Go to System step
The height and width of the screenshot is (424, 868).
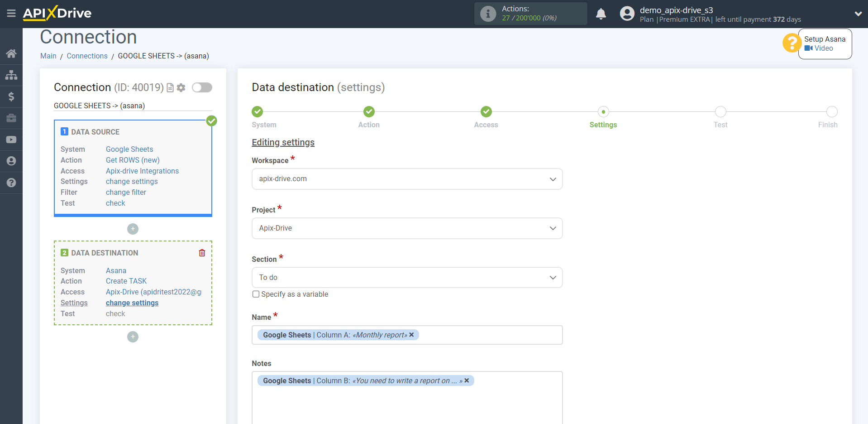click(258, 111)
